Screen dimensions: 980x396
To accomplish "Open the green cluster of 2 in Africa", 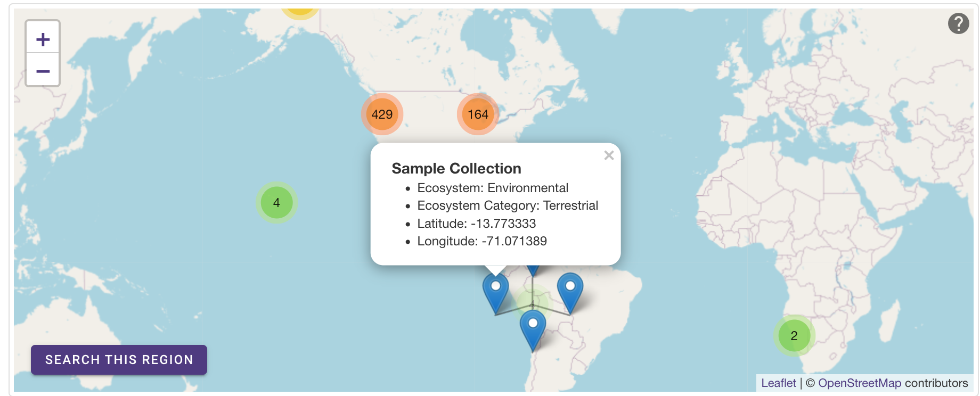I will tap(794, 336).
